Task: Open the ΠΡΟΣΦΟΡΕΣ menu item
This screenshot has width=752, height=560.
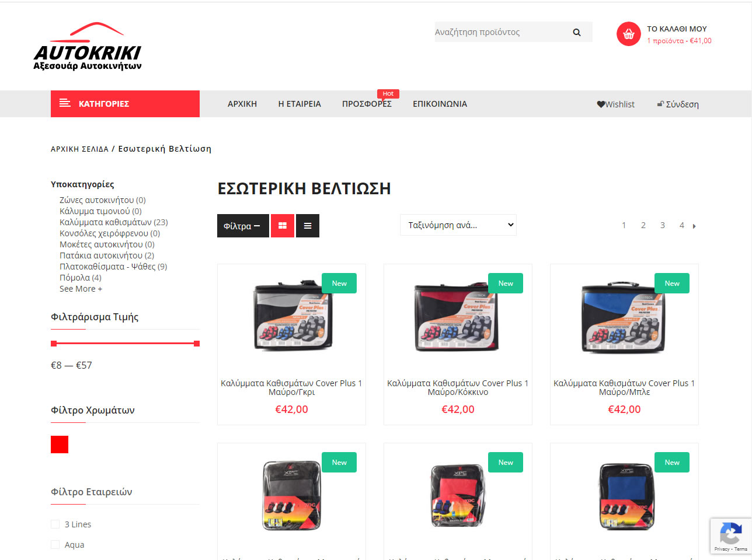Action: (367, 104)
